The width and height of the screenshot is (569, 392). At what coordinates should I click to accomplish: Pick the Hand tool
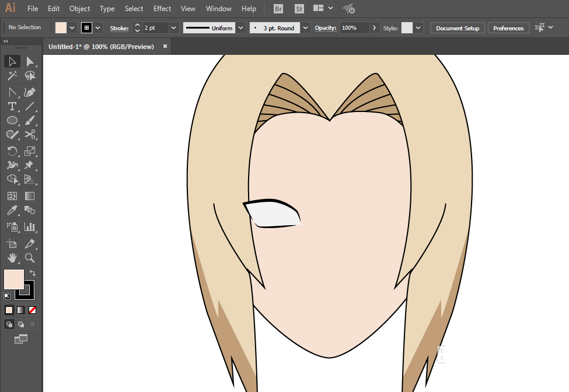[x=12, y=258]
